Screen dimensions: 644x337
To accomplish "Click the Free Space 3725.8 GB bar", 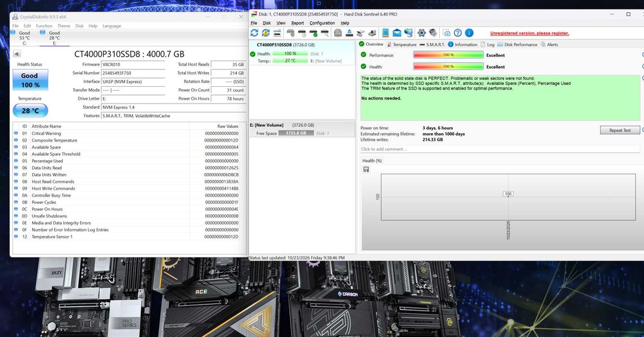I will coord(296,133).
